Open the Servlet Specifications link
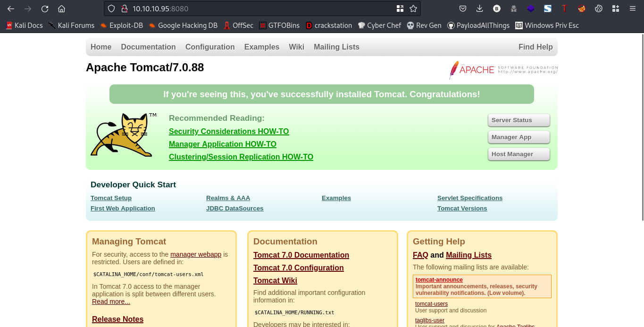Screen dimensions: 644x327 coord(470,198)
